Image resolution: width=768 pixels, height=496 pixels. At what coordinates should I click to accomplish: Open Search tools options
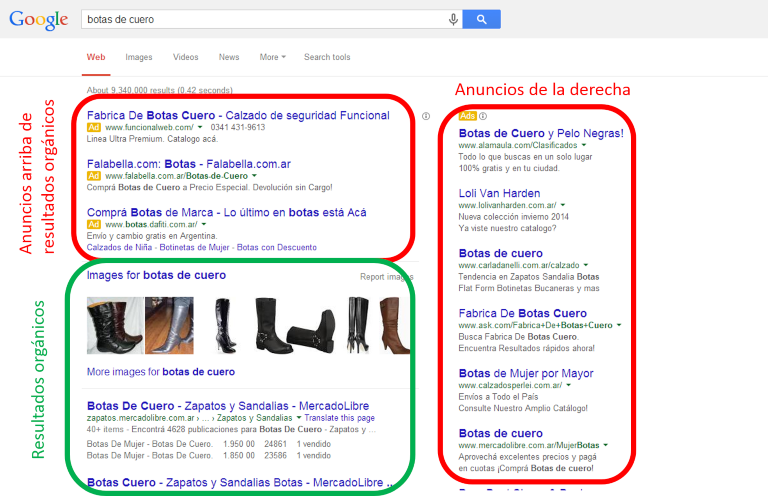pos(327,57)
